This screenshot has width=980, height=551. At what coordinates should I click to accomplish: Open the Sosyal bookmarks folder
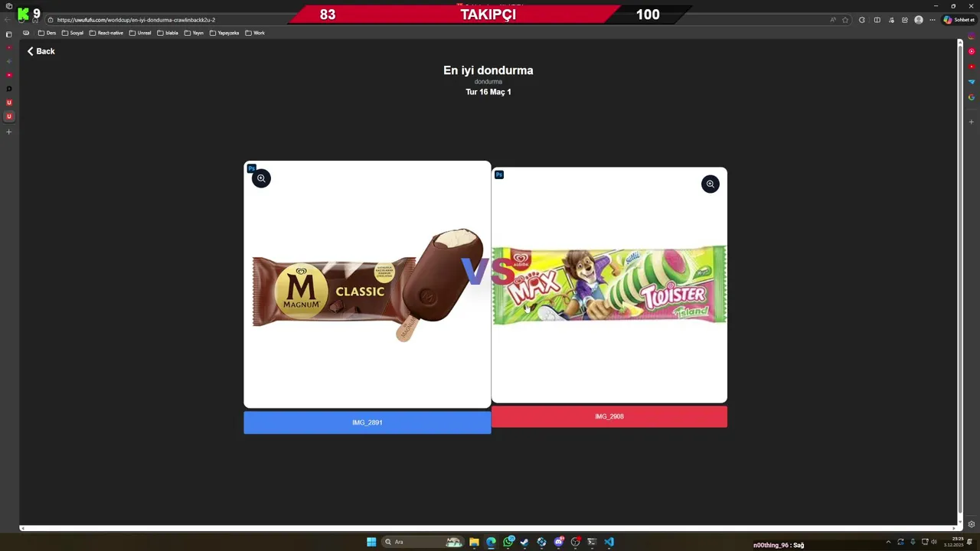(x=73, y=33)
